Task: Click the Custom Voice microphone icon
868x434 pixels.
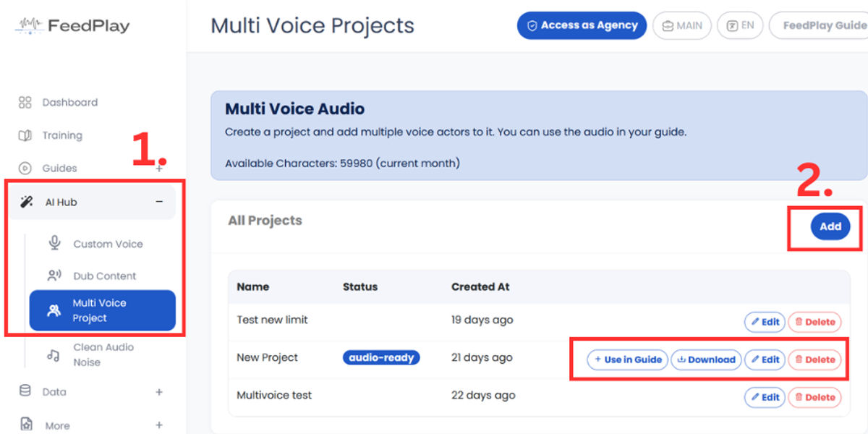Action: (x=54, y=244)
